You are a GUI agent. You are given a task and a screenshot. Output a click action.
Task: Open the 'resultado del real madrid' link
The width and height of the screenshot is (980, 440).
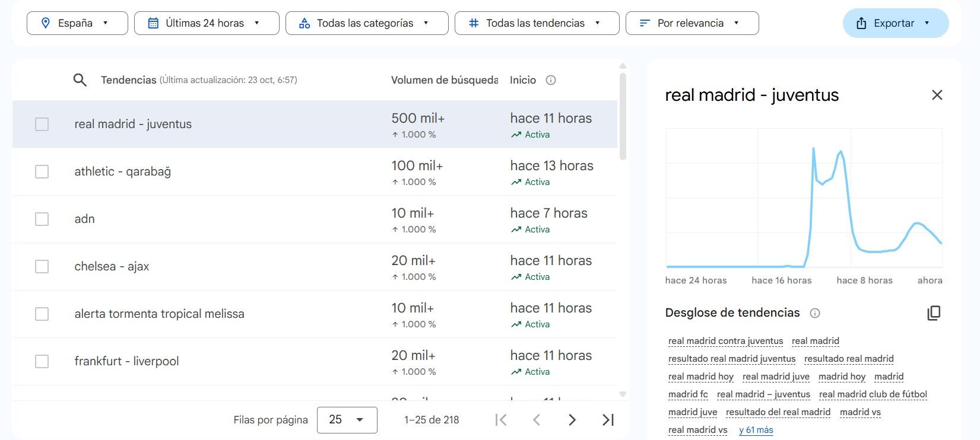(x=778, y=412)
